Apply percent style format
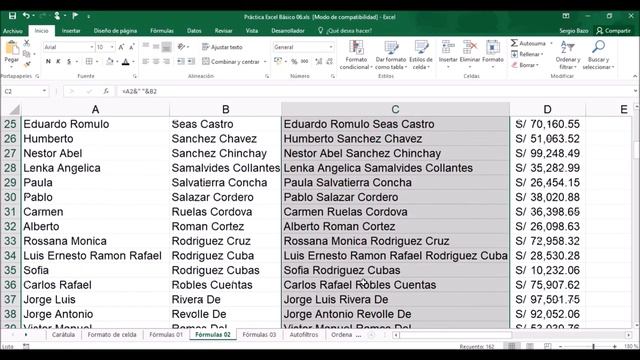Screen dimensions: 640x360 click(x=294, y=62)
